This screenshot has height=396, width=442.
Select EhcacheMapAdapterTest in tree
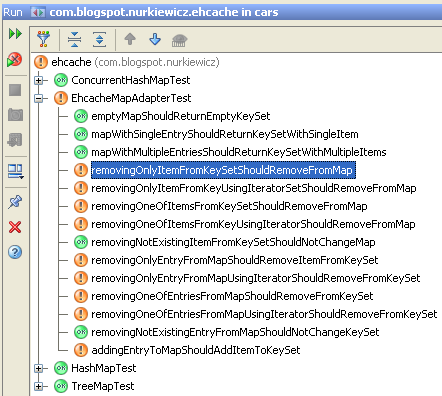pos(131,98)
